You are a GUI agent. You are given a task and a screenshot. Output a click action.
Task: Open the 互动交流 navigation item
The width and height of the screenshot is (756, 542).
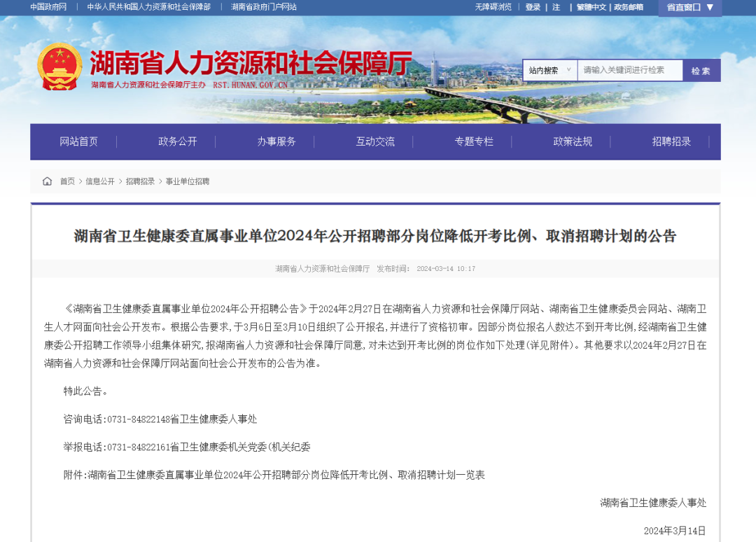[x=375, y=141]
